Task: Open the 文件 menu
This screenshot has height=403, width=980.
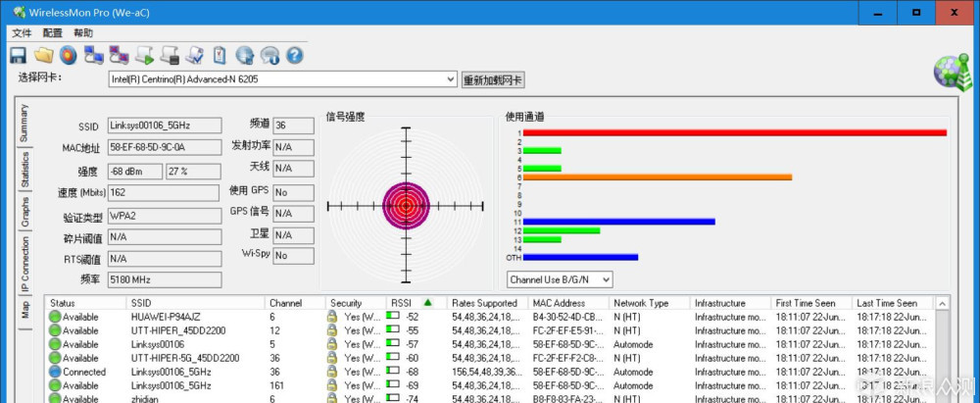Action: [22, 33]
